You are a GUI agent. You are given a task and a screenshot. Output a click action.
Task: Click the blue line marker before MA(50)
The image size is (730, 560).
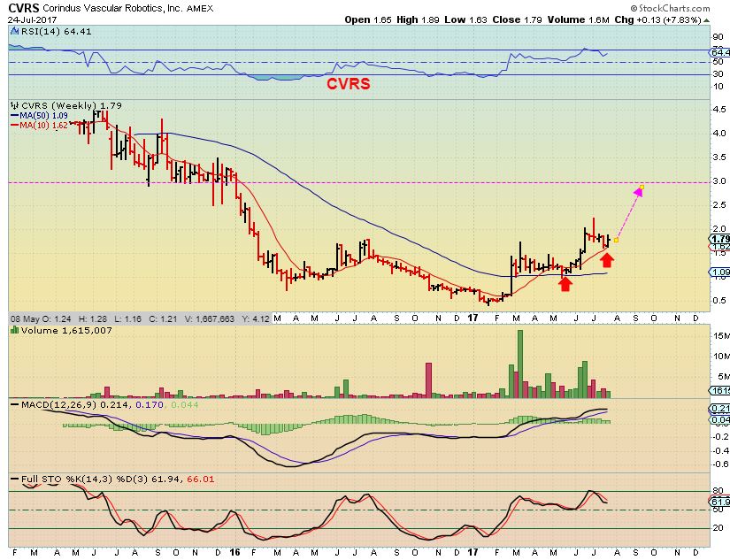pos(14,115)
